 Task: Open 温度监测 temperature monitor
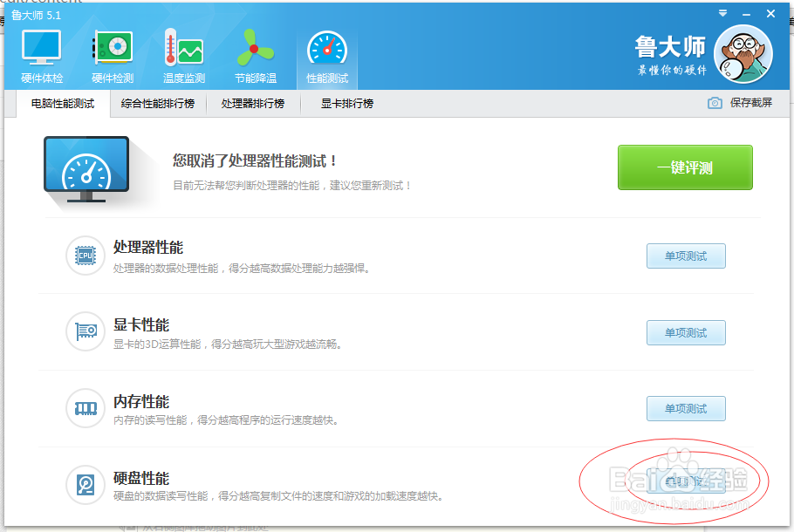(184, 57)
